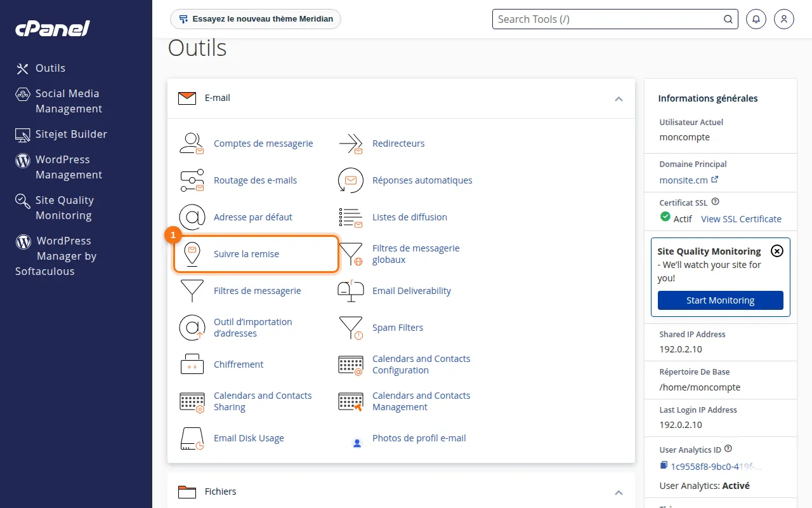Click the cPanel logo
The height and width of the screenshot is (508, 812).
pyautogui.click(x=53, y=29)
